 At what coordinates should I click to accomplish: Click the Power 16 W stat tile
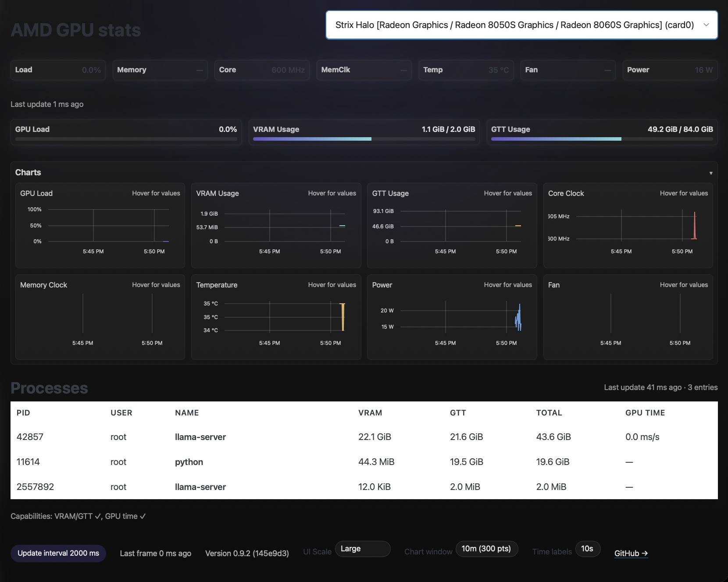tap(670, 70)
